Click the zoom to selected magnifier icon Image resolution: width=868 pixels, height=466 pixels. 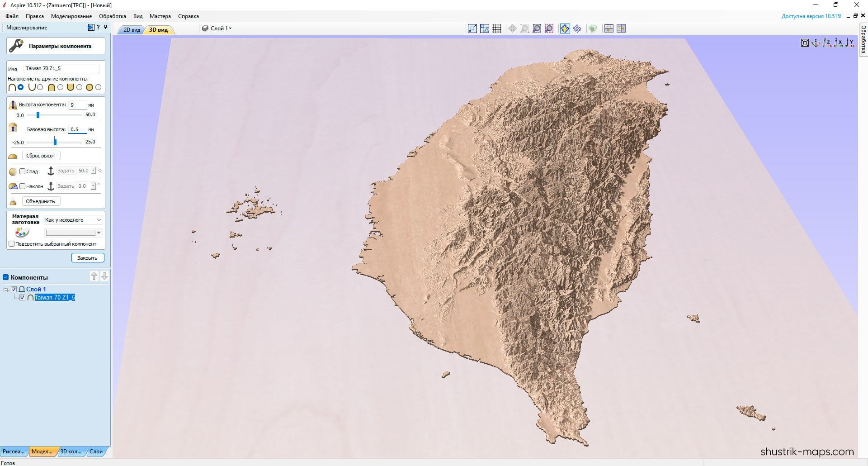[x=549, y=29]
